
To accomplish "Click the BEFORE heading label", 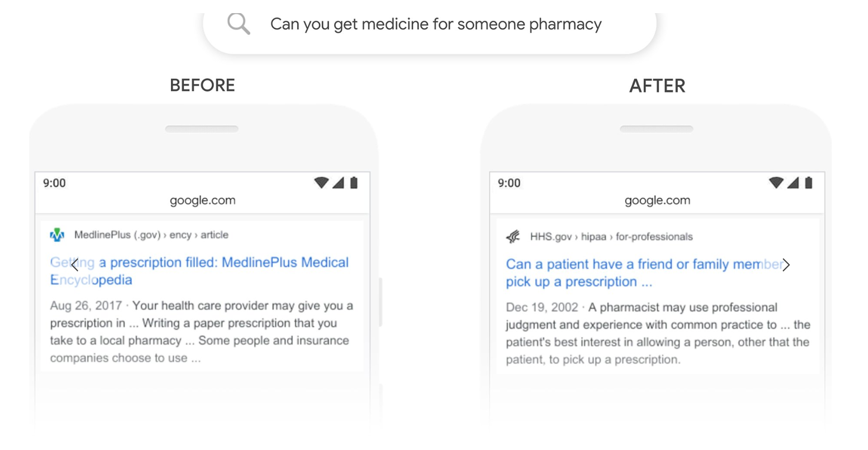I will (202, 85).
